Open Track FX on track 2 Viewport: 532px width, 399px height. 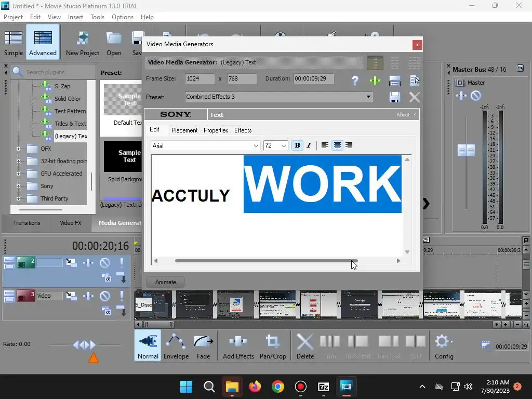88,262
